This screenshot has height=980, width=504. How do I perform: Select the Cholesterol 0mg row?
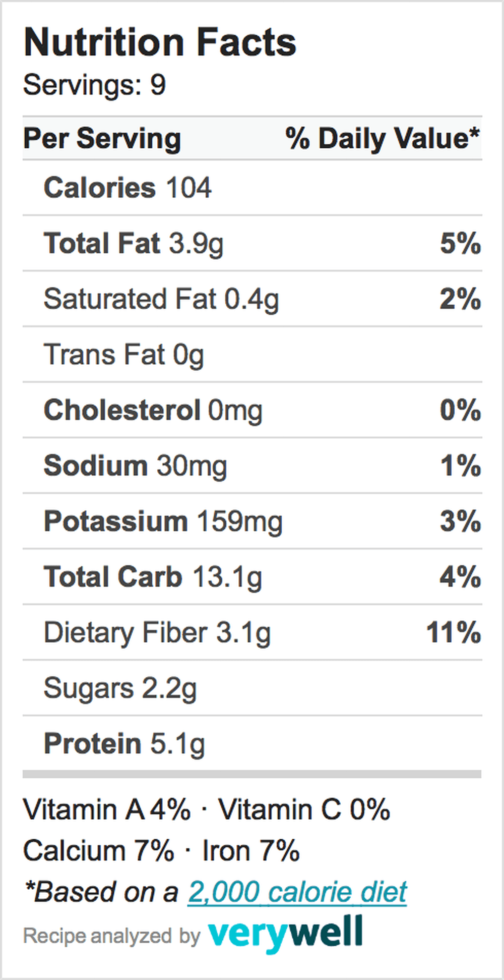252,410
